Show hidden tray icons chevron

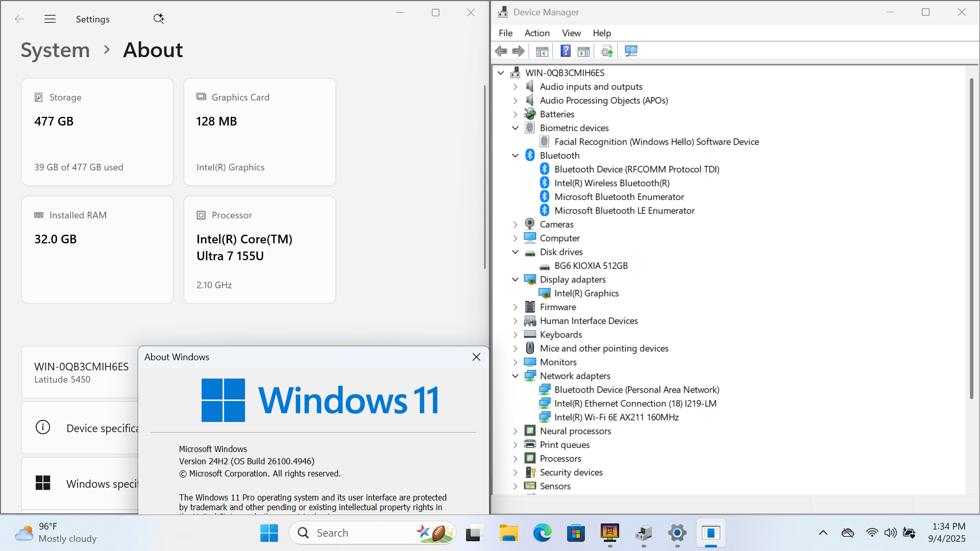coord(823,533)
